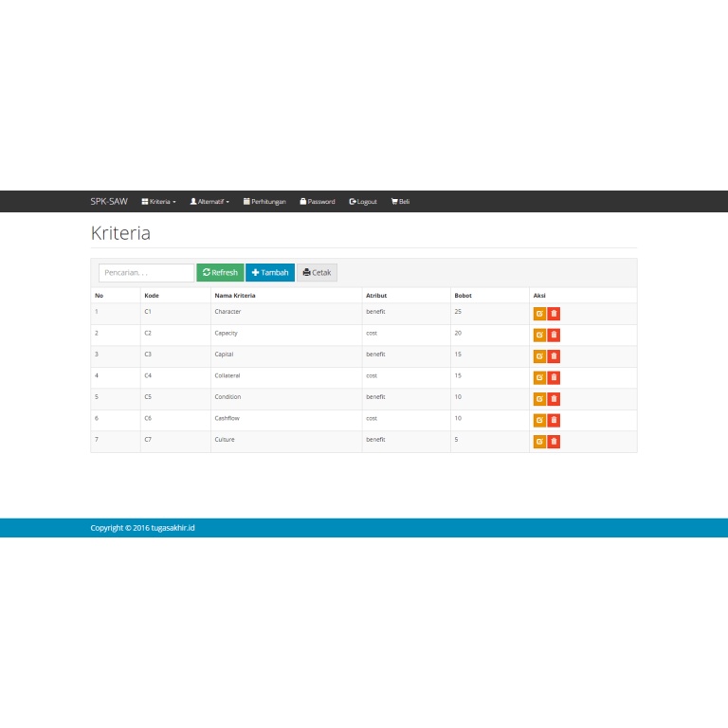Screen dimensions: 728x728
Task: Delete the Capacity criteria row
Action: [x=554, y=336]
